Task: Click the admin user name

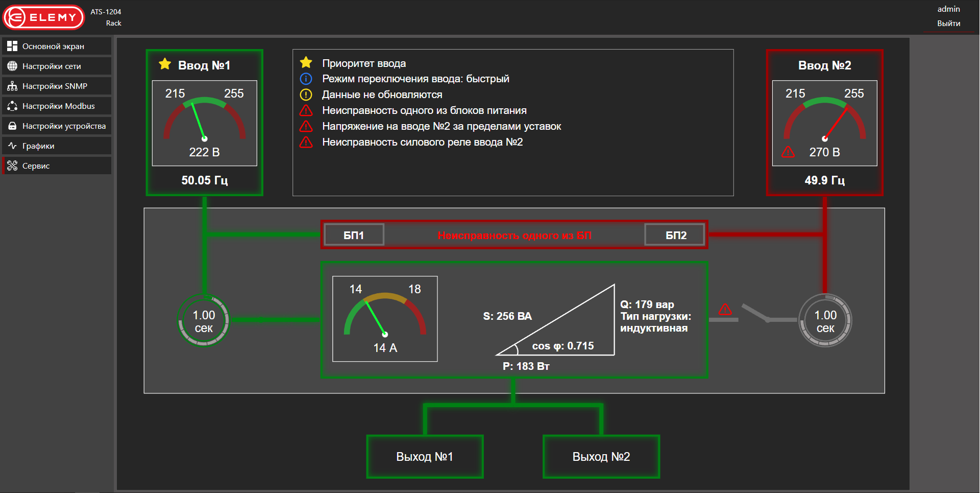Action: [x=948, y=9]
